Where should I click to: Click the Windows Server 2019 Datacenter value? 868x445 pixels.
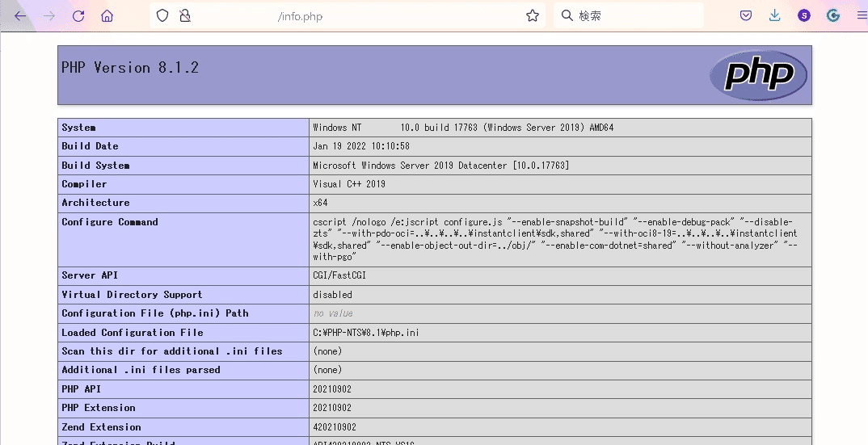point(440,166)
